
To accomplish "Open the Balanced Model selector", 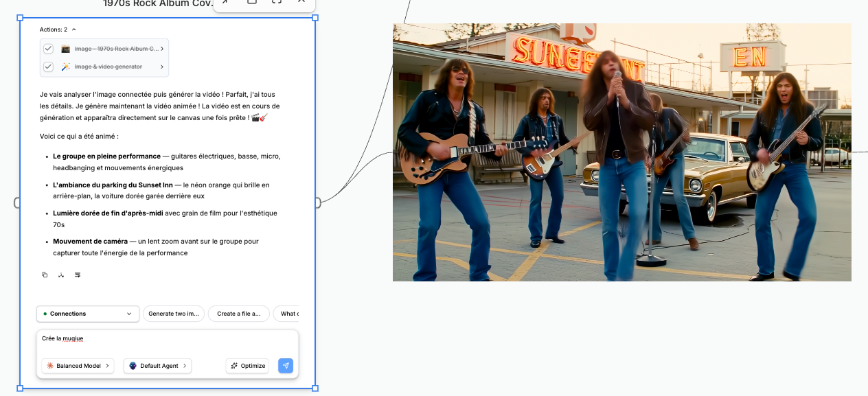I will click(x=78, y=366).
